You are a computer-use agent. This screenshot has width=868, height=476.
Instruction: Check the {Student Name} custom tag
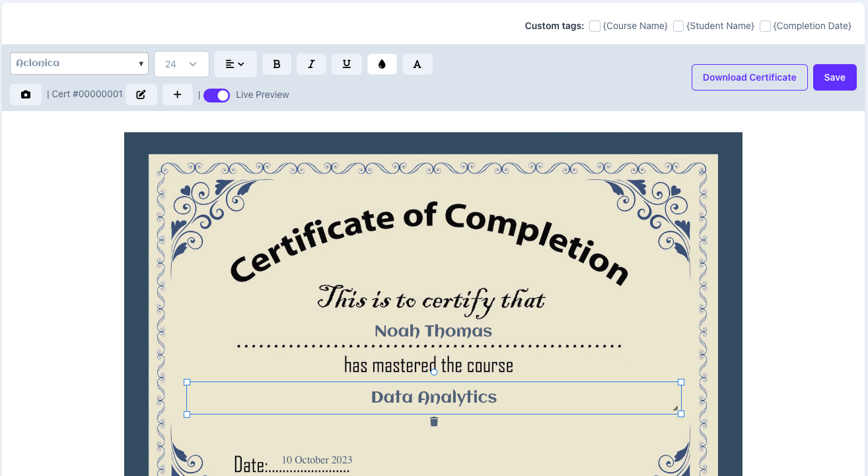[678, 26]
